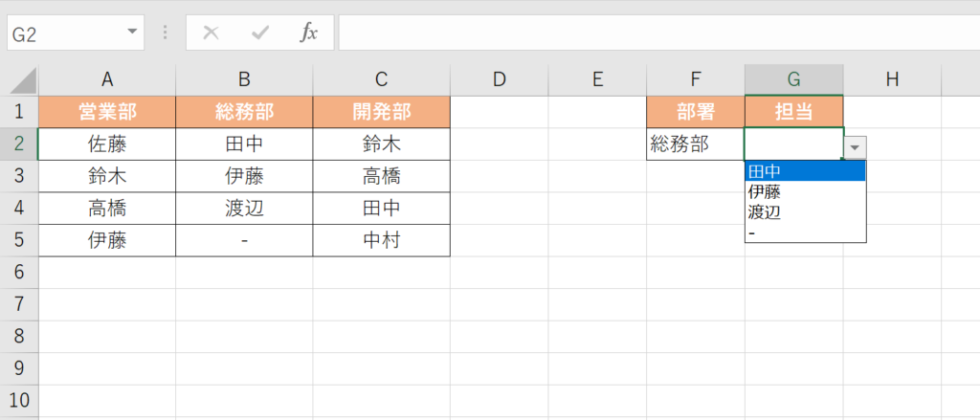Select column D header
The height and width of the screenshot is (420, 980).
(x=499, y=79)
